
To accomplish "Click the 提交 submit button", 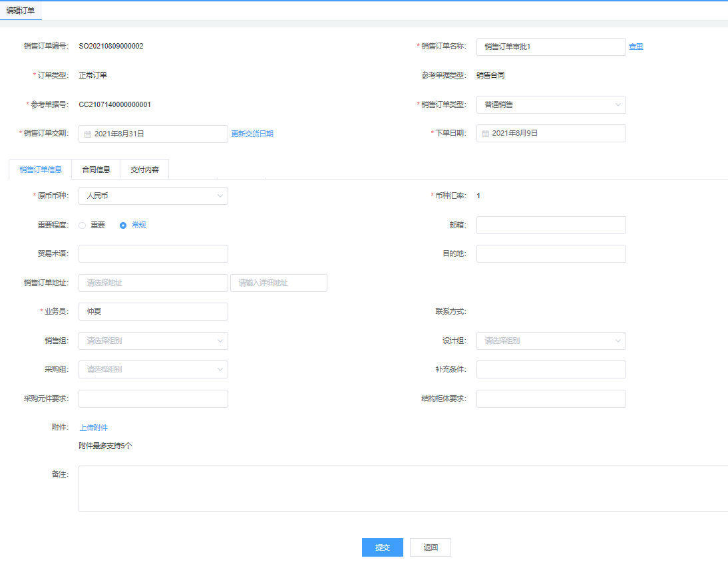I will (x=382, y=547).
